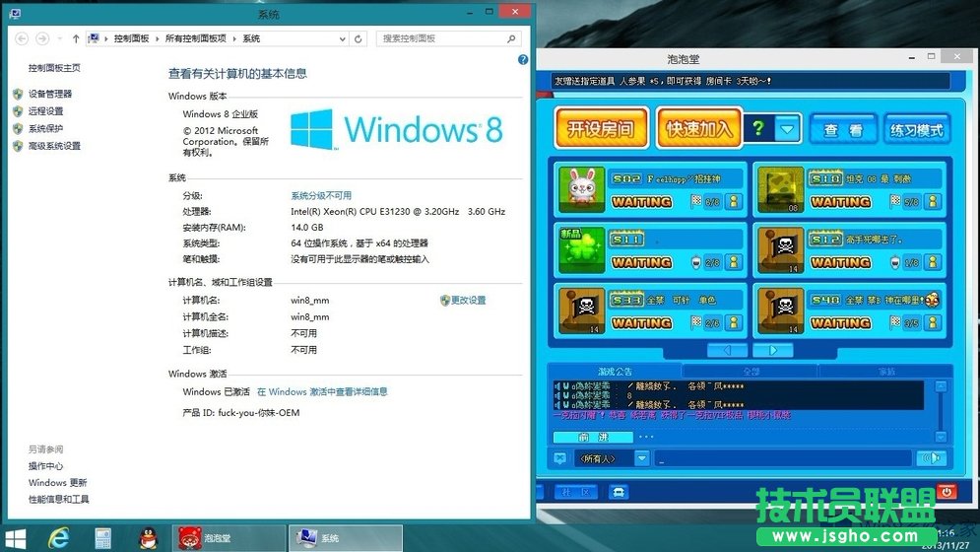Screen dimensions: 980x552
Task: Click the chat bubble close icon left of 所有人
Action: pos(560,458)
